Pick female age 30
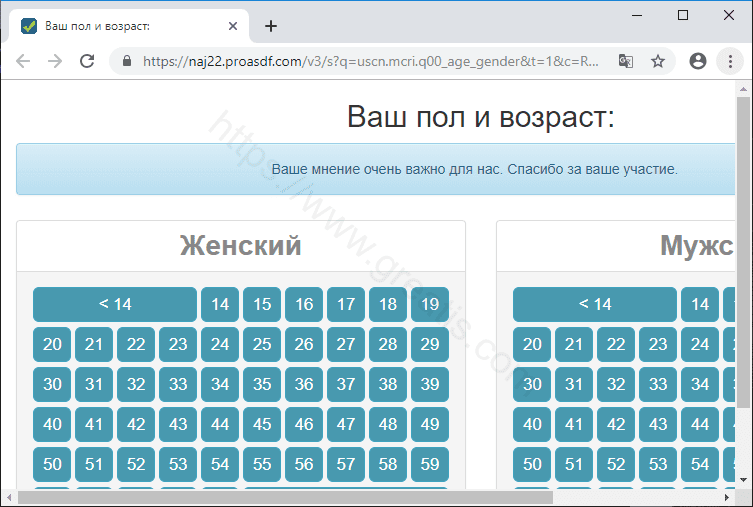This screenshot has width=753, height=507. [52, 384]
